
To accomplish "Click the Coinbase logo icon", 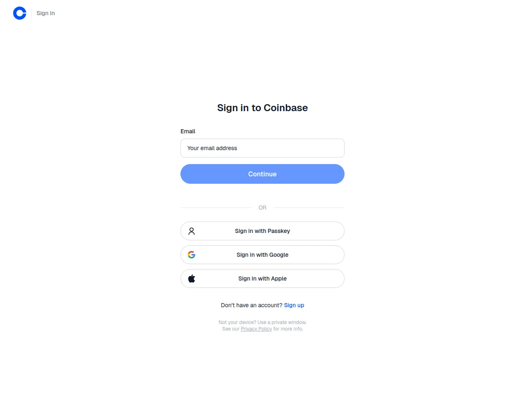I will 20,13.
